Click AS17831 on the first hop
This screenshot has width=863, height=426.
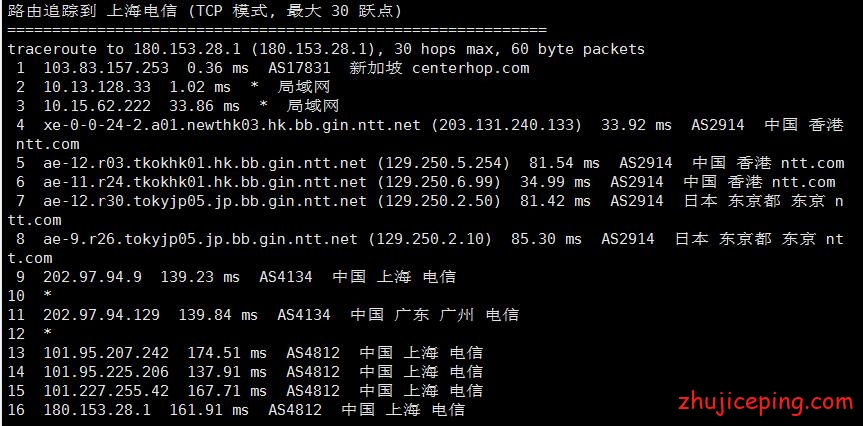299,68
